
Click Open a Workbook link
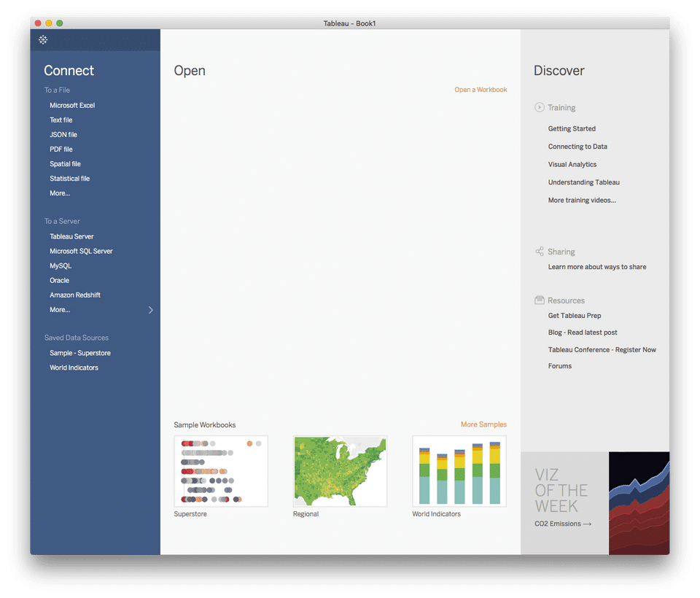click(x=481, y=90)
